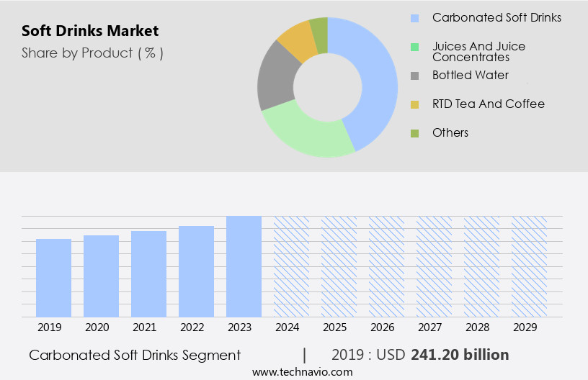The width and height of the screenshot is (588, 380).
Task: Select the Carbonated Soft Drinks legend label
Action: (496, 17)
